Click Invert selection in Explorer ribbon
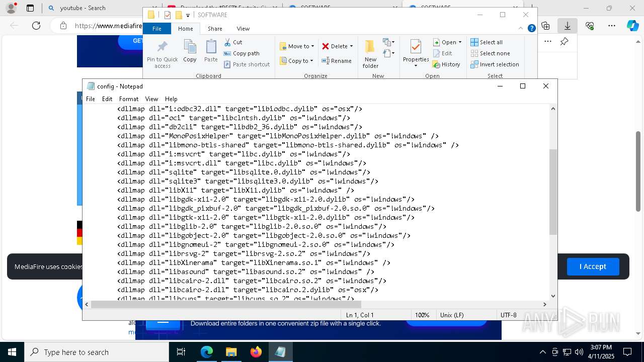This screenshot has height=362, width=644. point(495,64)
